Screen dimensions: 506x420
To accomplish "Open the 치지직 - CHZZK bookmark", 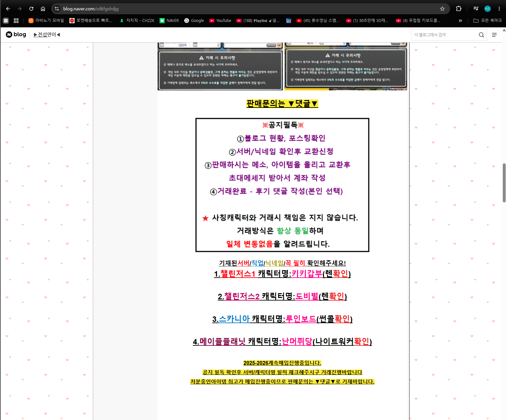I will [137, 21].
